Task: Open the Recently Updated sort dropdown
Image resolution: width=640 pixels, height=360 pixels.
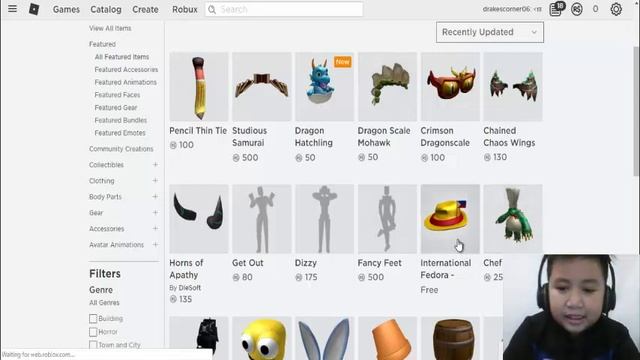Action: (x=490, y=32)
